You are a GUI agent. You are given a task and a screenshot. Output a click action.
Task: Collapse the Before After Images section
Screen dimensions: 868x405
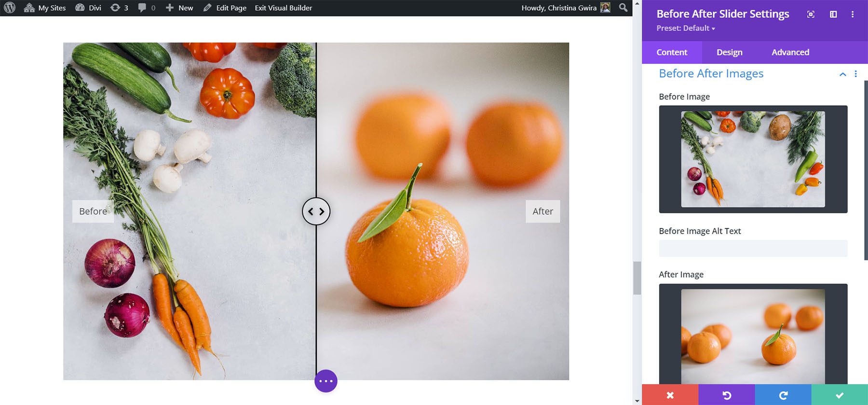(842, 74)
